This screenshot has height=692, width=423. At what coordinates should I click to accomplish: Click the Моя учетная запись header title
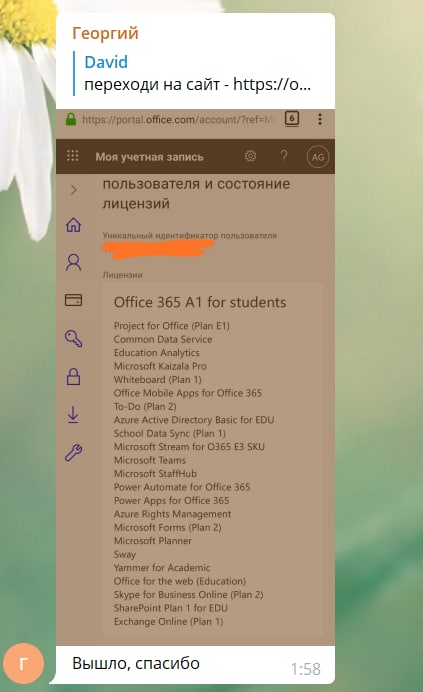(149, 157)
